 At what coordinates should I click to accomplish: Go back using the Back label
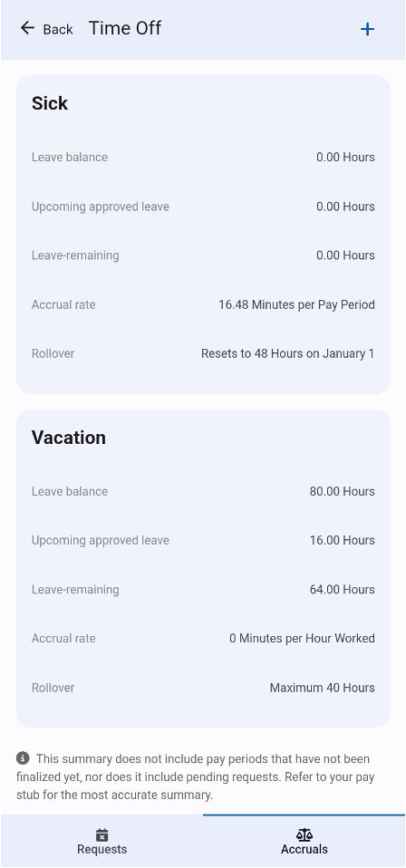coord(58,29)
